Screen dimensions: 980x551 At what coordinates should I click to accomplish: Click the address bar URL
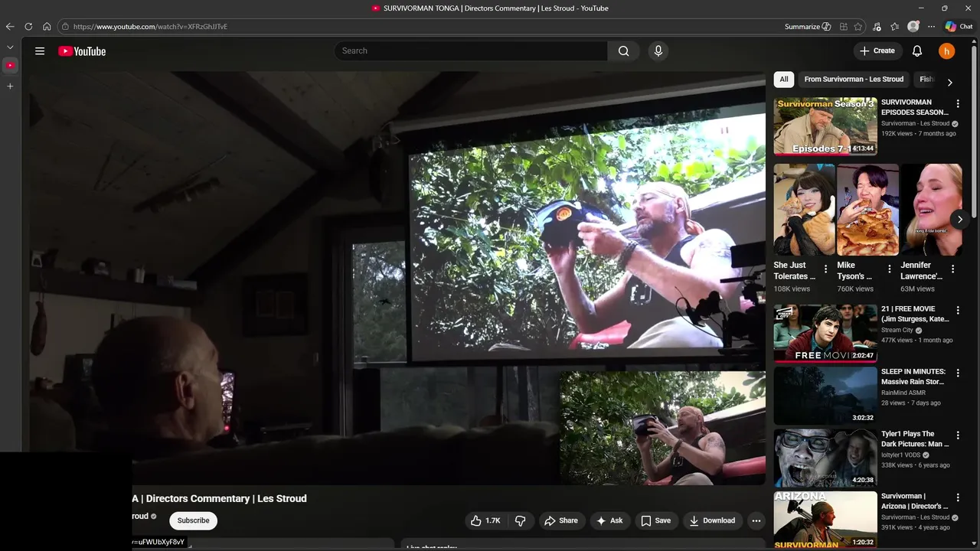tap(150, 27)
